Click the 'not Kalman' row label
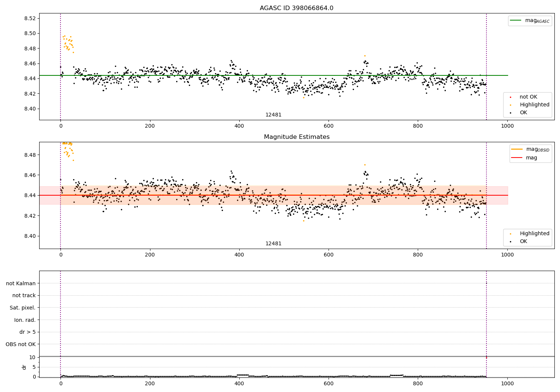The width and height of the screenshot is (560, 392). click(21, 284)
